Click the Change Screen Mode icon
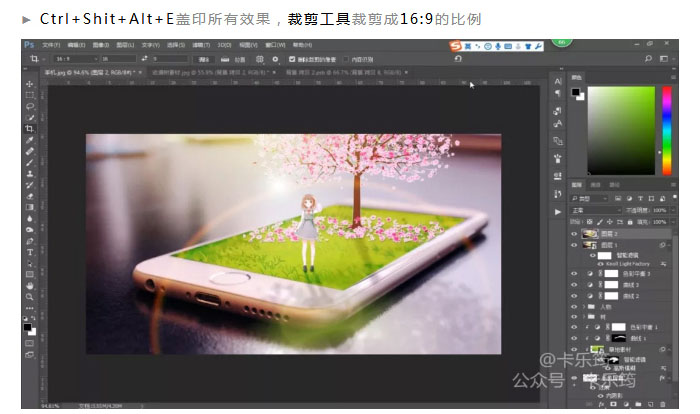The height and width of the screenshot is (414, 700). tap(30, 355)
